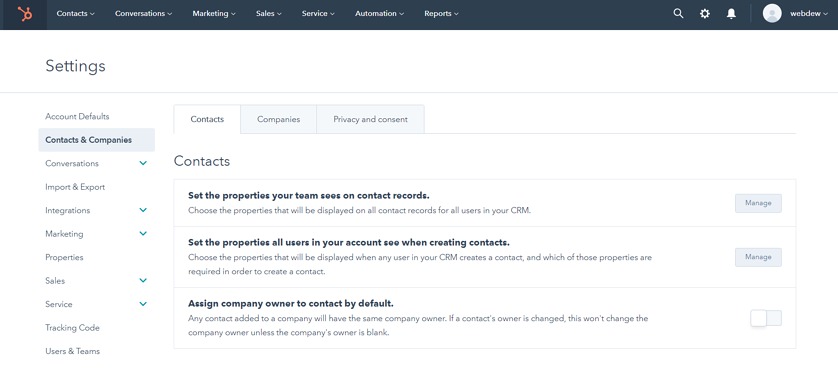Screen dimensions: 838x377
Task: Click "Set the properties your team sees" heading
Action: tap(309, 195)
